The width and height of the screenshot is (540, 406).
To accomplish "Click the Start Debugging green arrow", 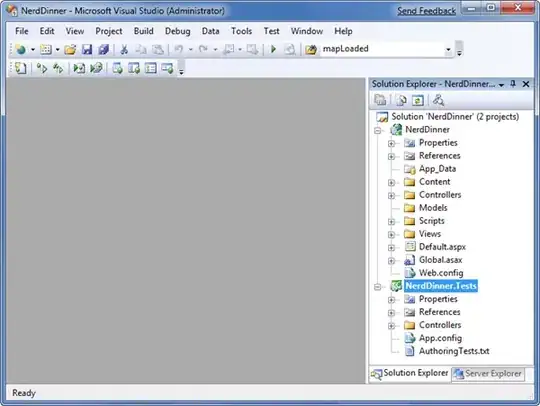I will pos(273,49).
